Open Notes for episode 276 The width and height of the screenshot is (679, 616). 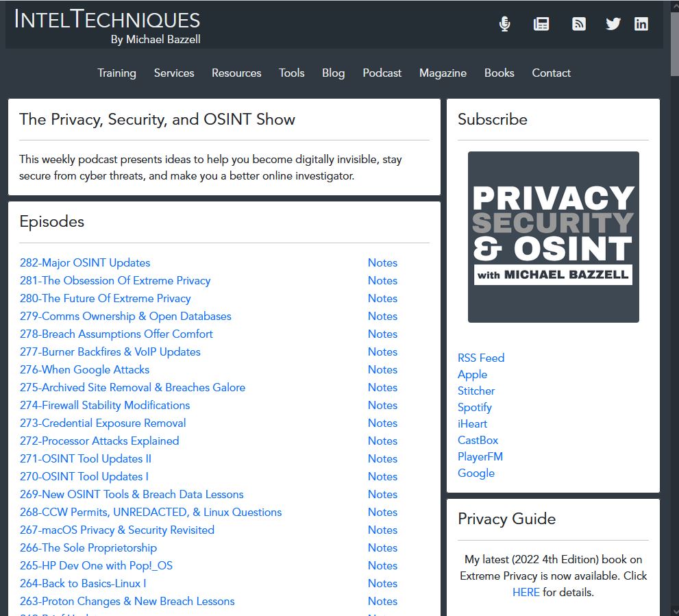[x=382, y=369]
